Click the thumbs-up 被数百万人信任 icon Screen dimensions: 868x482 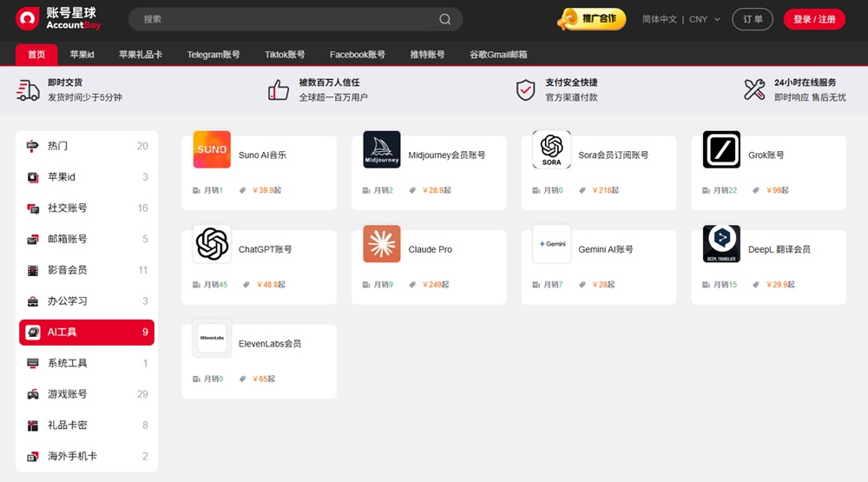[x=279, y=89]
